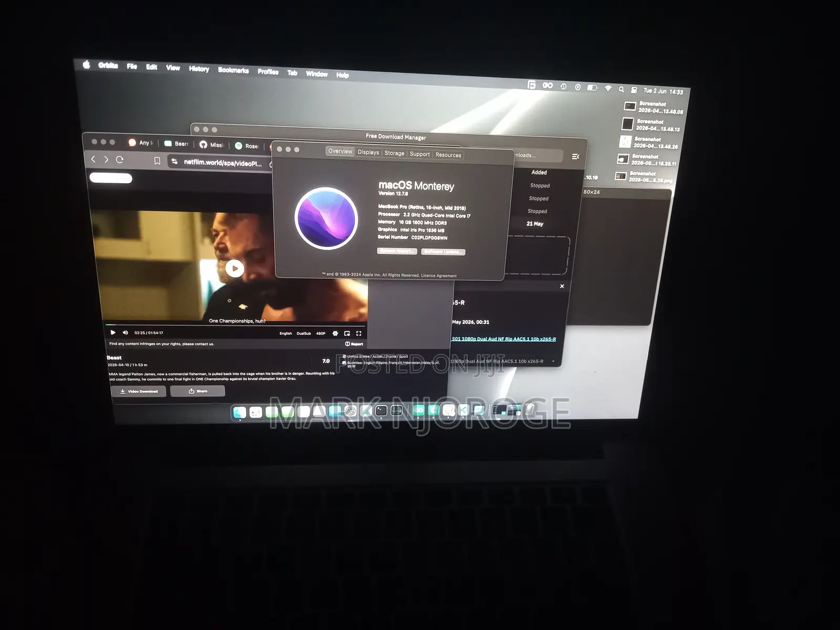Open Screenshot 2026-04...13.48.13 desktop file
The height and width of the screenshot is (630, 840).
click(x=650, y=125)
